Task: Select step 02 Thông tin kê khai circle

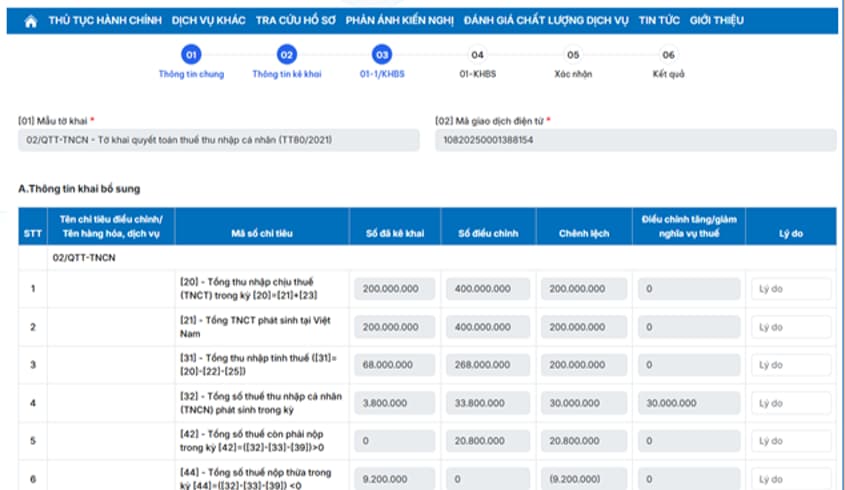Action: coord(287,54)
